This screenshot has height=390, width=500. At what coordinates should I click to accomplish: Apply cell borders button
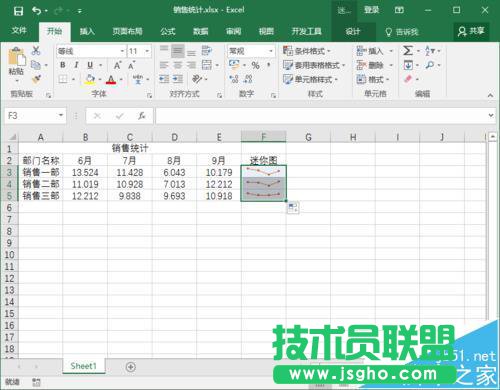click(x=63, y=79)
